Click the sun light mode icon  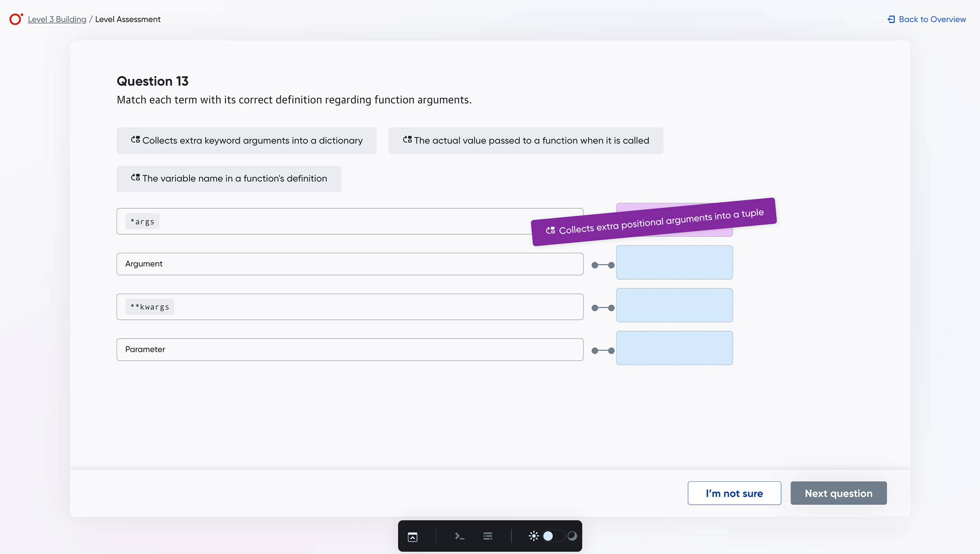click(x=533, y=536)
